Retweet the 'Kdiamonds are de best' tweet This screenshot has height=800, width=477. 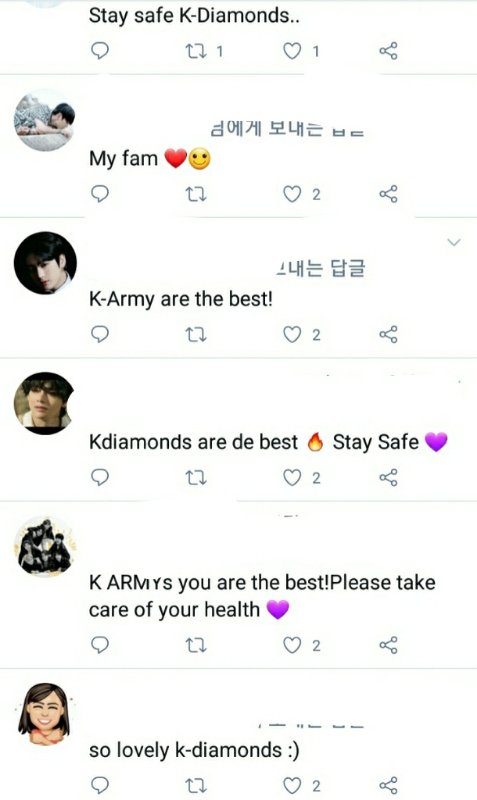point(195,478)
